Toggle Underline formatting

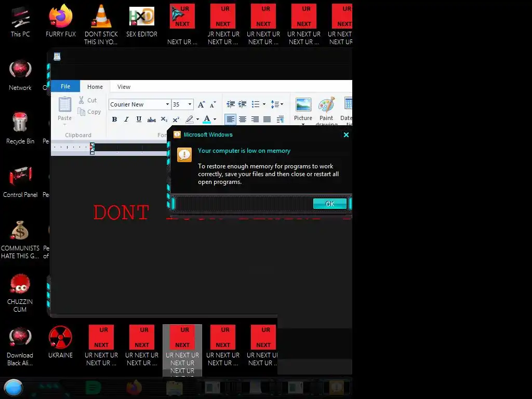point(139,119)
